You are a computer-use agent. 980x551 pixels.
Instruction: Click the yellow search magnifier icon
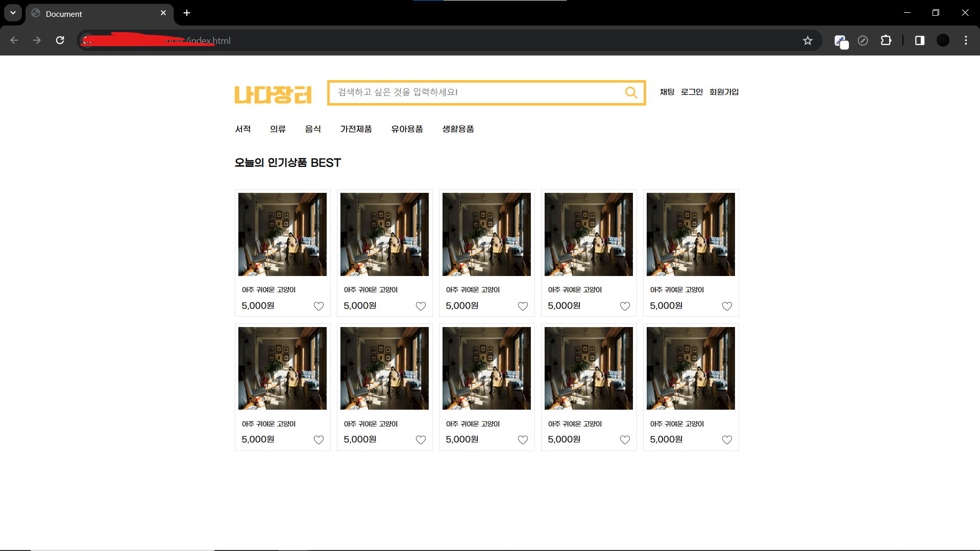point(631,92)
